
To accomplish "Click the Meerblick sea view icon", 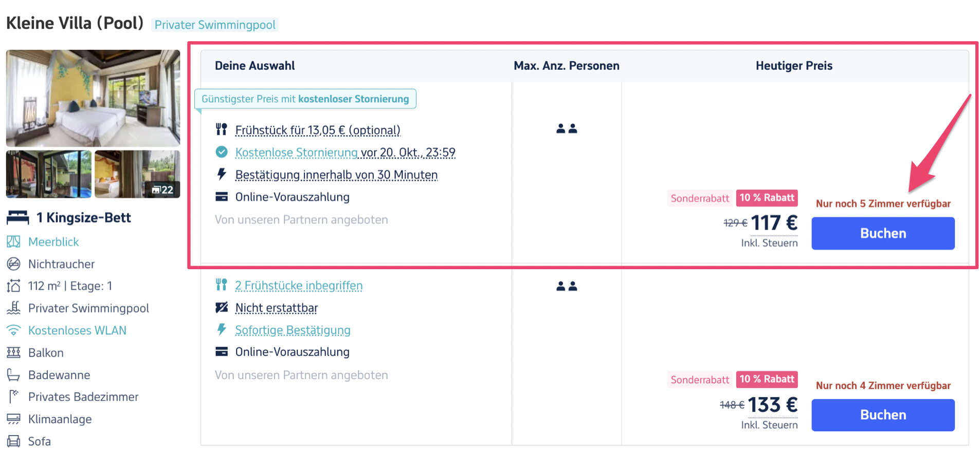I will pyautogui.click(x=13, y=241).
